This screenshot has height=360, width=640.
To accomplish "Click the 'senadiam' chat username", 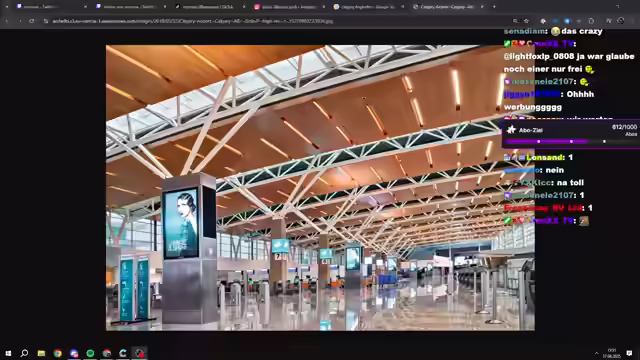I will [524, 31].
